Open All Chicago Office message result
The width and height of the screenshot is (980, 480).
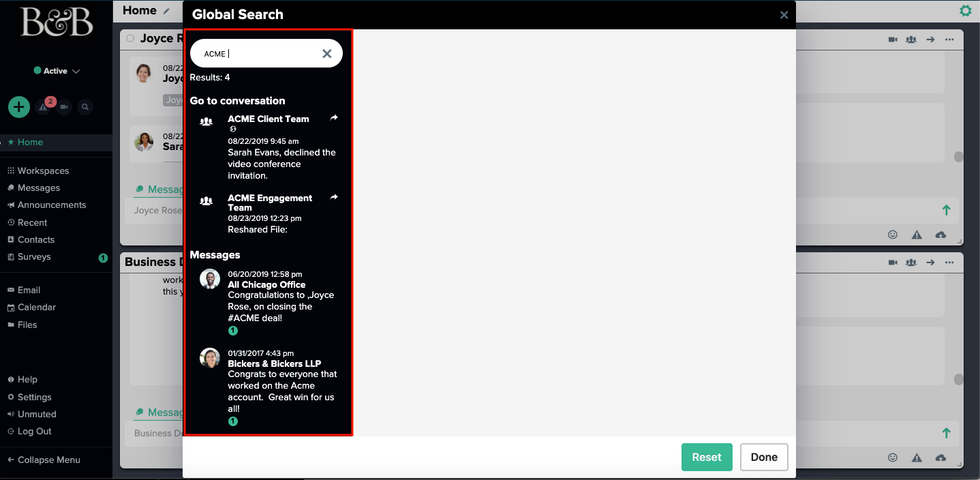tap(267, 301)
